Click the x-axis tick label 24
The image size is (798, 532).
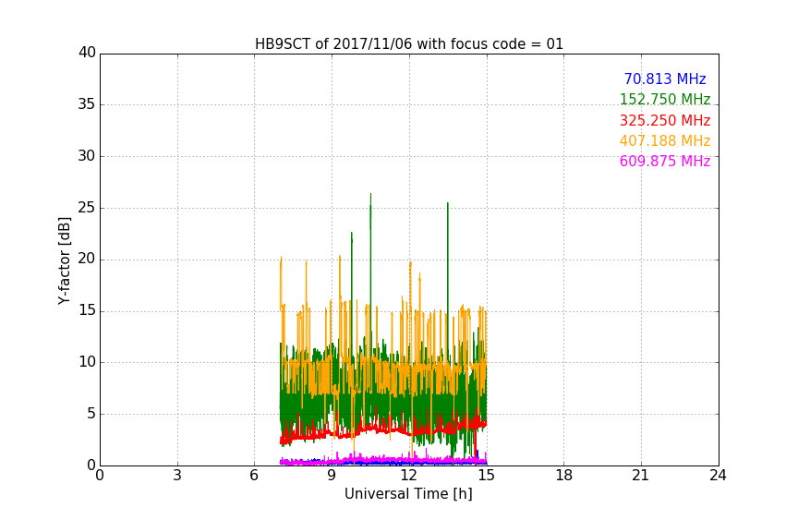pos(718,476)
